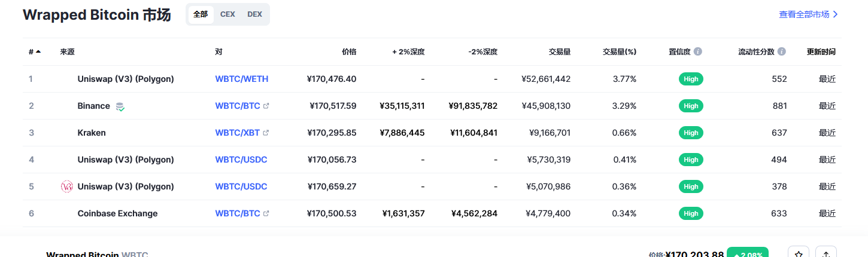The image size is (868, 257).
Task: Click the depth value ¥11,604,841
Action: point(474,133)
